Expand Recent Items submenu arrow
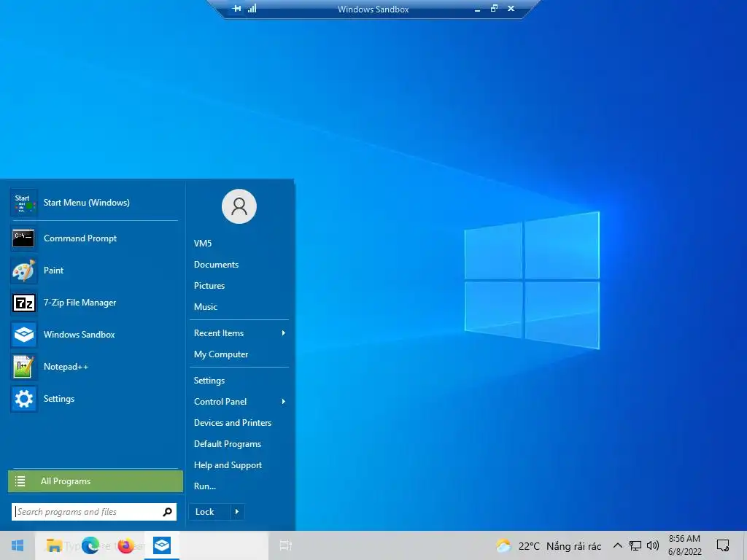Screen dimensions: 747x560 tap(284, 333)
